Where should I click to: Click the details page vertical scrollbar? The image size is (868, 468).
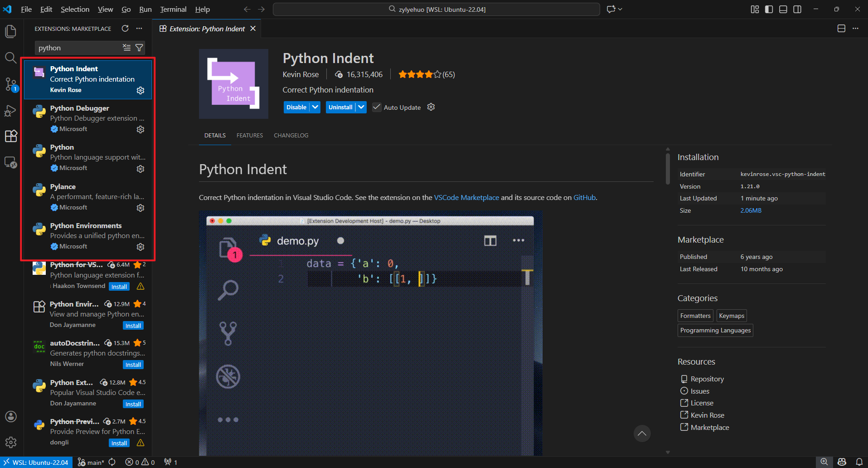pos(668,169)
